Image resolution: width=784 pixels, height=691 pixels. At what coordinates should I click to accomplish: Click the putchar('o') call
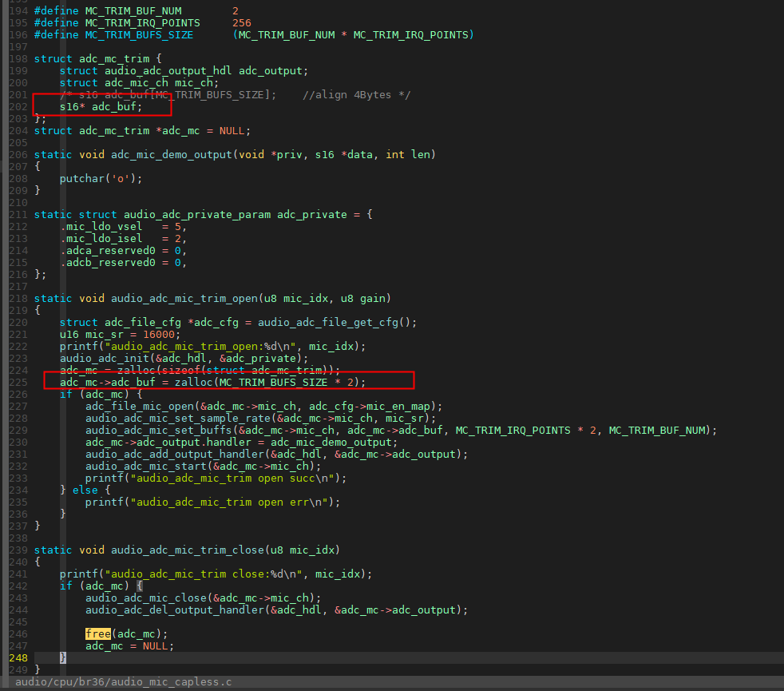click(x=101, y=179)
